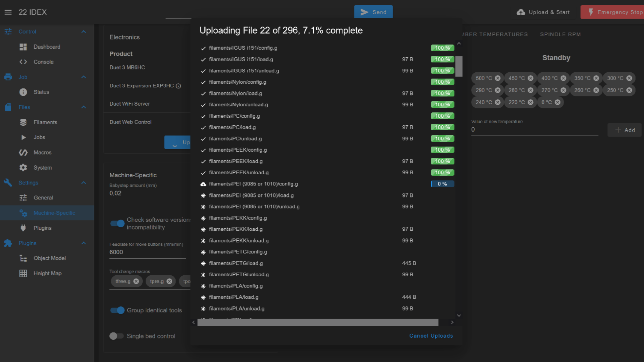Open the hamburger navigation menu
The height and width of the screenshot is (362, 644).
tap(8, 12)
